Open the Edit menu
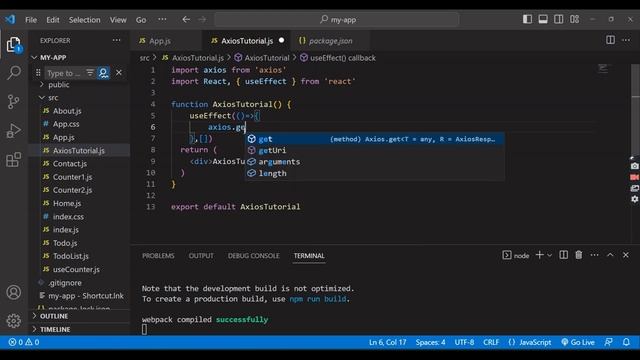This screenshot has height=360, width=640. point(53,20)
